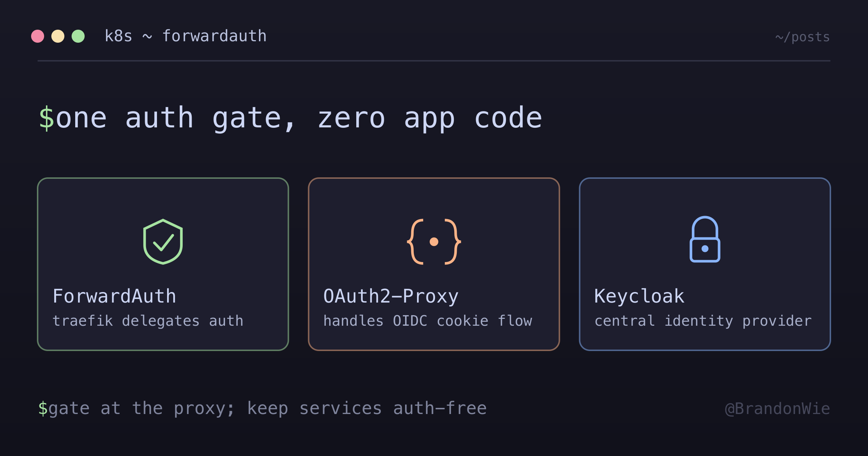The width and height of the screenshot is (868, 456).
Task: Open the @BrandonWie handle
Action: coord(778,409)
